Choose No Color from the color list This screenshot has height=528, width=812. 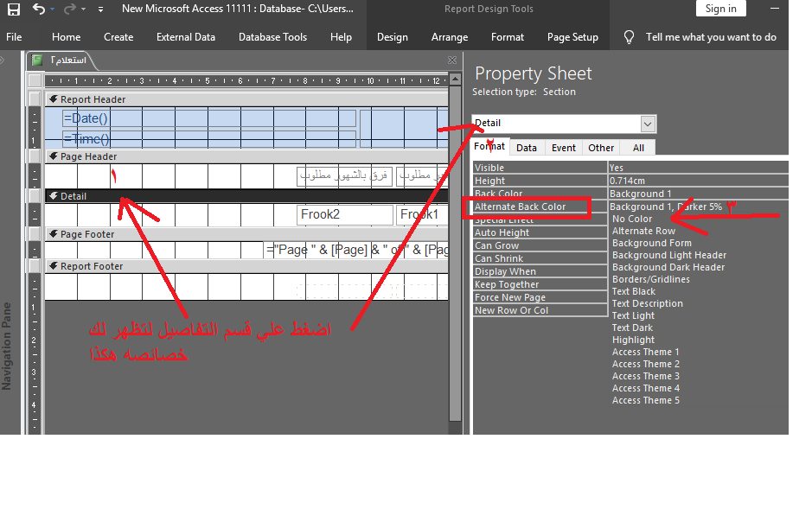point(632,219)
